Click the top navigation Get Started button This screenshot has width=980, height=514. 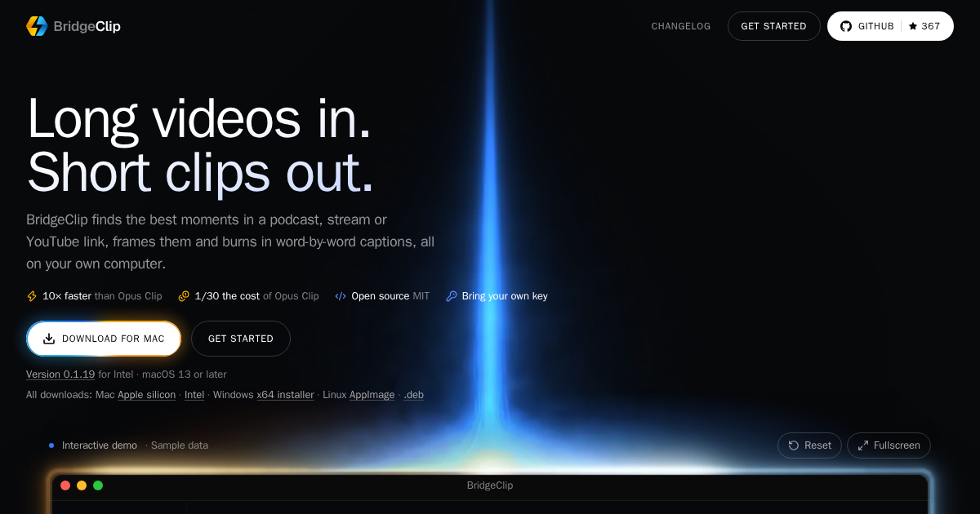(x=773, y=26)
